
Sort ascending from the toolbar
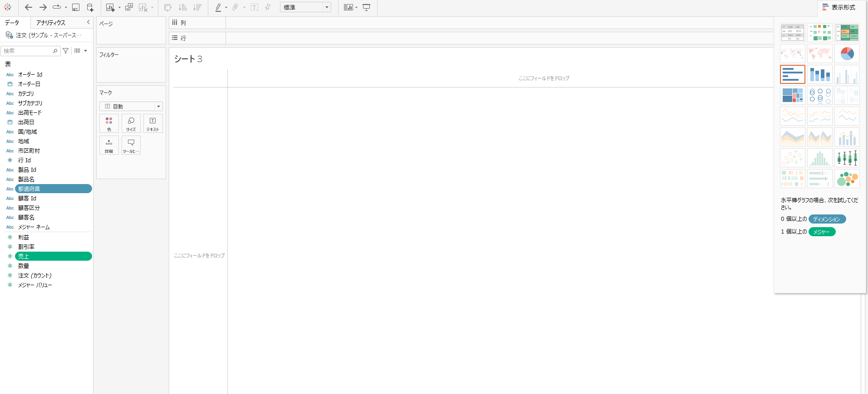tap(183, 7)
